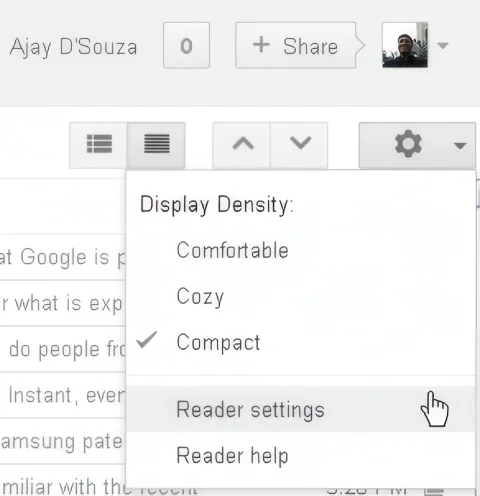Open feed item starting with 'Instant, ever'
The height and width of the screenshot is (496, 480).
[63, 395]
